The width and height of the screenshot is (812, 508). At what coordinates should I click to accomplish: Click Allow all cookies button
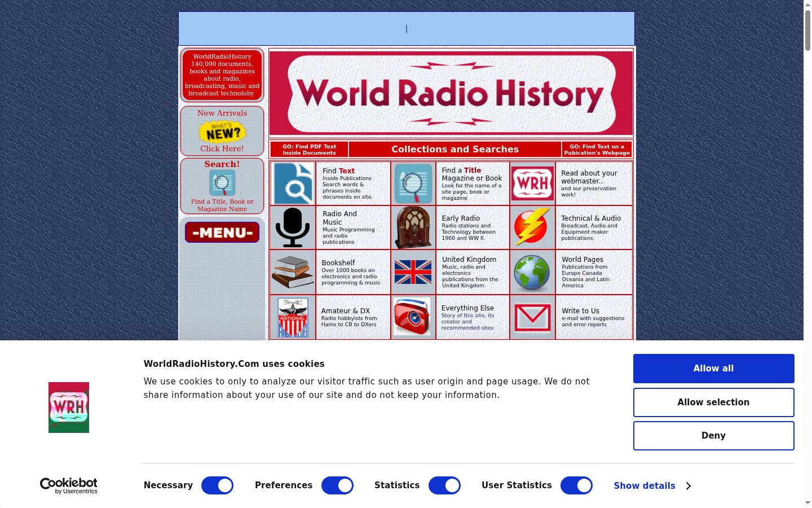click(x=714, y=369)
